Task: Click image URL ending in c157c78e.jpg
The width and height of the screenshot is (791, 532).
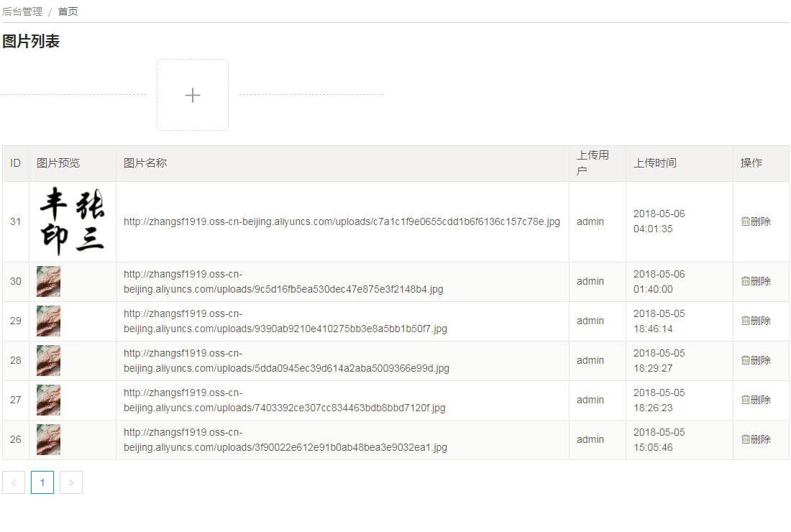Action: point(342,221)
